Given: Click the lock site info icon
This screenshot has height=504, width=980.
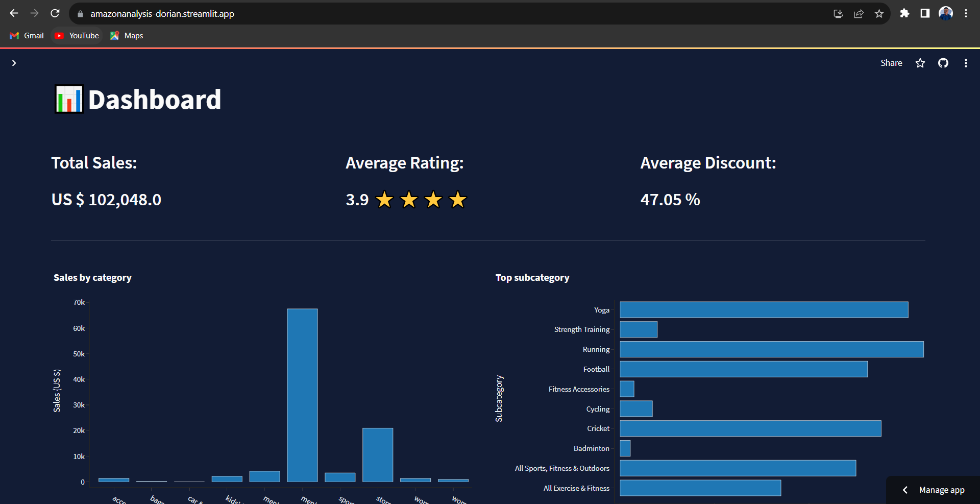Looking at the screenshot, I should coord(80,14).
